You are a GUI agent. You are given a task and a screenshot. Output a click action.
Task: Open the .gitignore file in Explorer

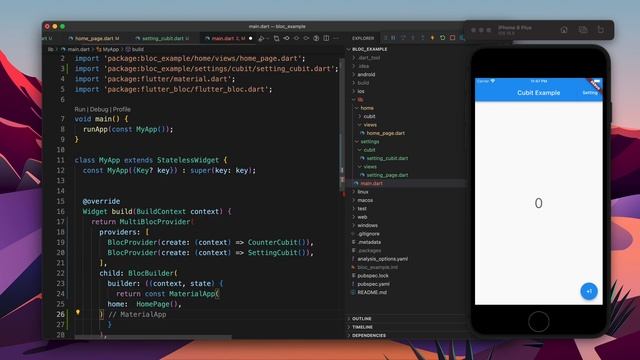(x=368, y=234)
